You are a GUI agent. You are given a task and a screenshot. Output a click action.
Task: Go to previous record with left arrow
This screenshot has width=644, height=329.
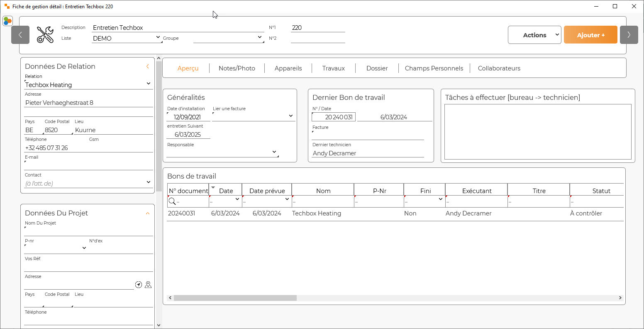coord(20,35)
